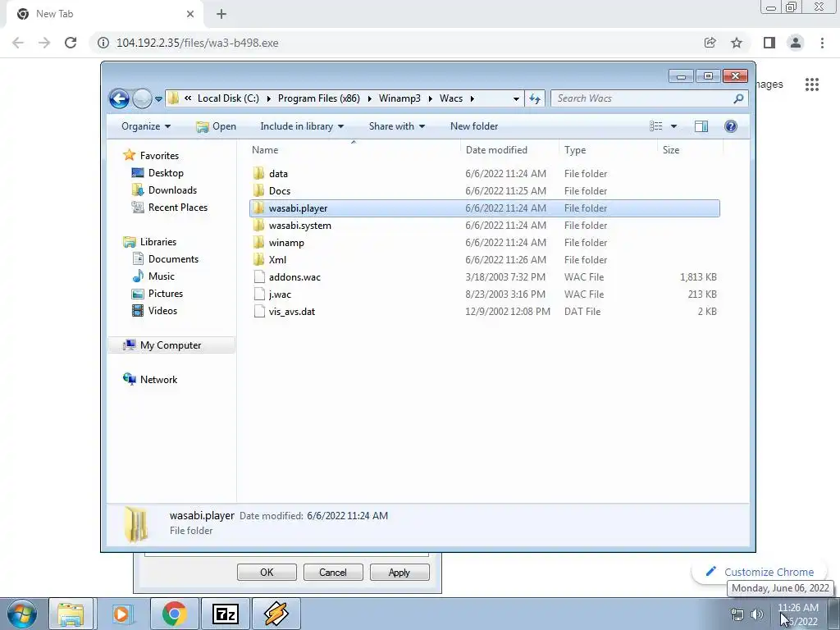This screenshot has width=840, height=630.
Task: Open the Chrome three-dot menu
Action: point(822,43)
